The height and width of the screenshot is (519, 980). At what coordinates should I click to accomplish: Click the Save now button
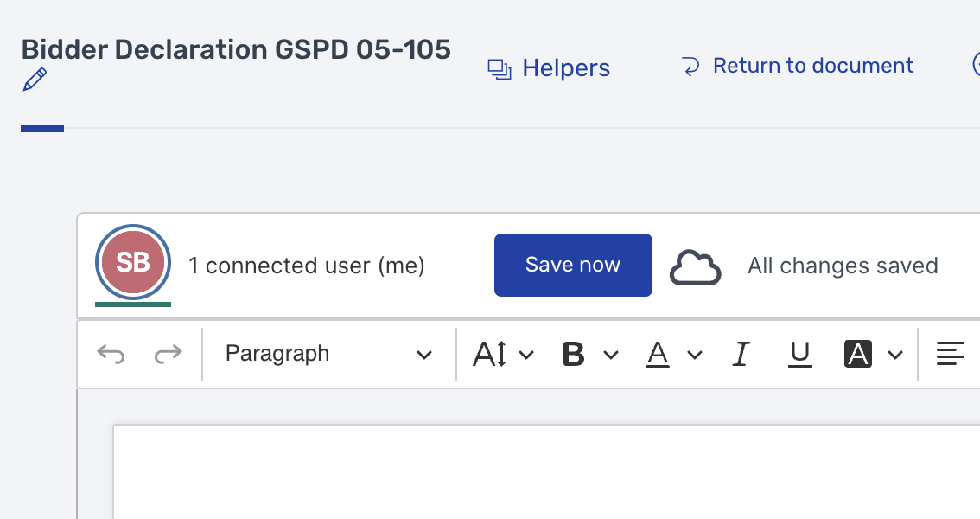point(573,266)
